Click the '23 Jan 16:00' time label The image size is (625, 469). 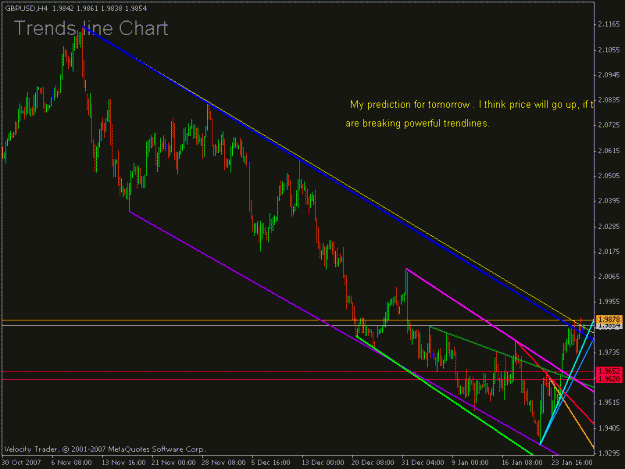572,463
